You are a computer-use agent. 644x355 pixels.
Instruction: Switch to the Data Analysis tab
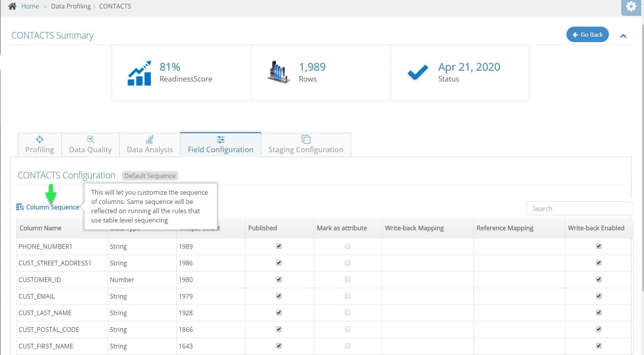point(150,145)
